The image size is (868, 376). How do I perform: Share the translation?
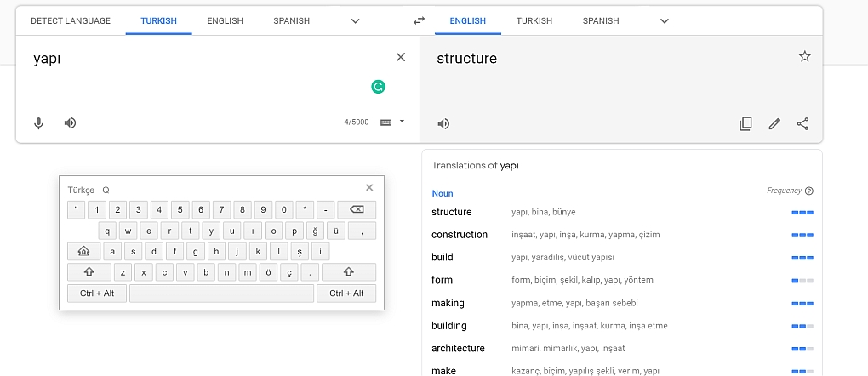[802, 124]
